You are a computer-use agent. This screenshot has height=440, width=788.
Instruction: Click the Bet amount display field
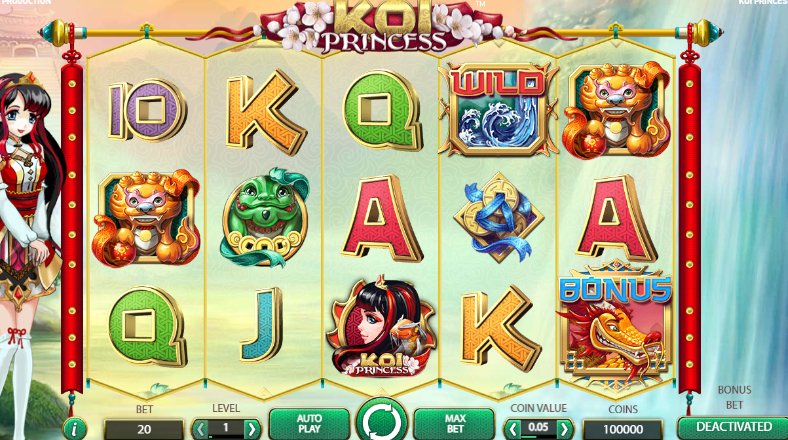tap(144, 429)
